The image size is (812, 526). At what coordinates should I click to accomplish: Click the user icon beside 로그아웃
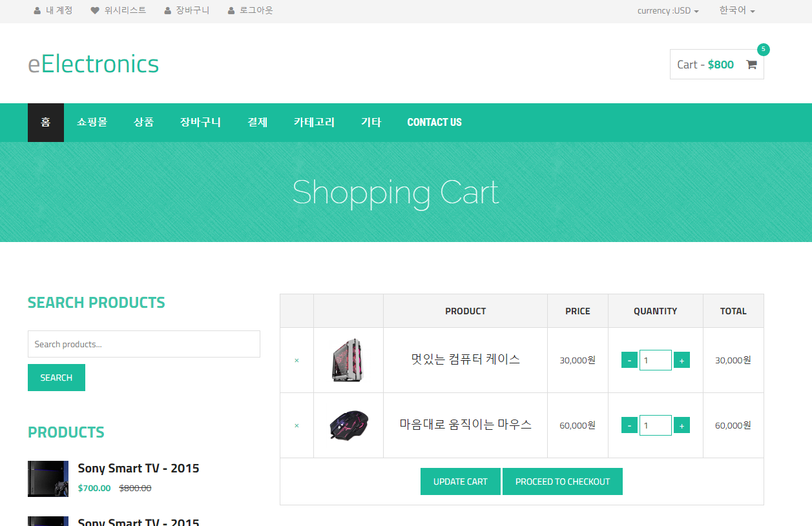pyautogui.click(x=231, y=11)
